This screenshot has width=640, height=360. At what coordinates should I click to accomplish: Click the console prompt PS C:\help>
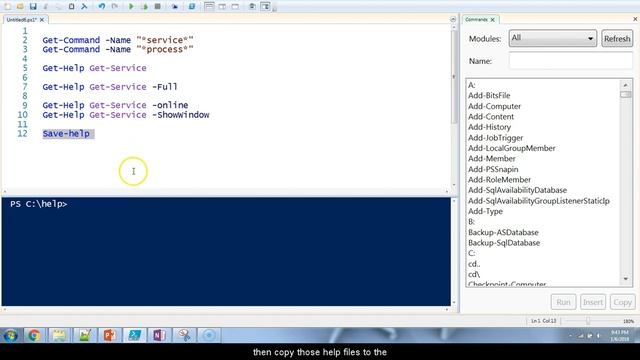[x=39, y=204]
